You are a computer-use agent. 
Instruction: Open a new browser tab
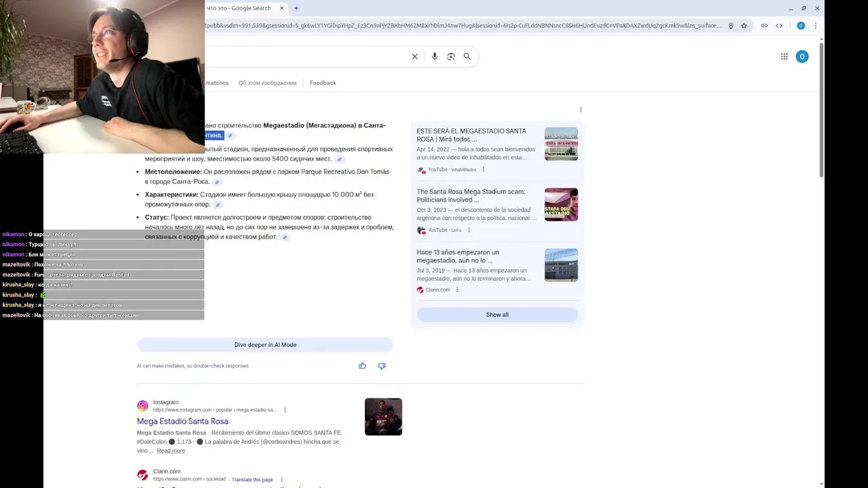pyautogui.click(x=296, y=8)
